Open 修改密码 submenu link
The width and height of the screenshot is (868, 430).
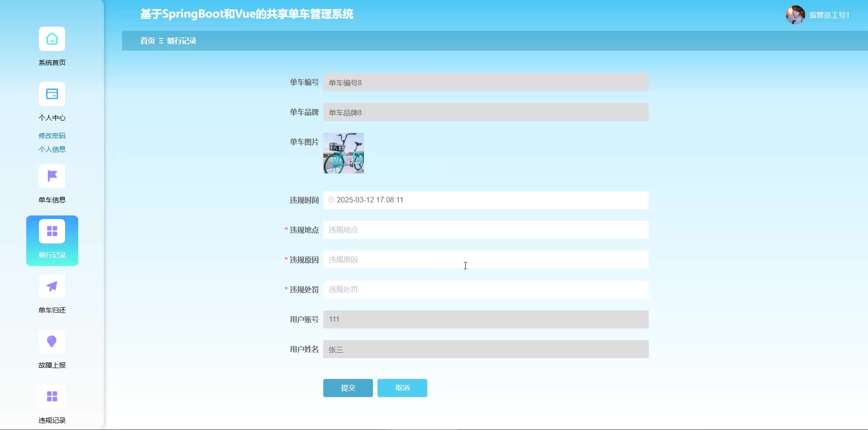(x=52, y=136)
